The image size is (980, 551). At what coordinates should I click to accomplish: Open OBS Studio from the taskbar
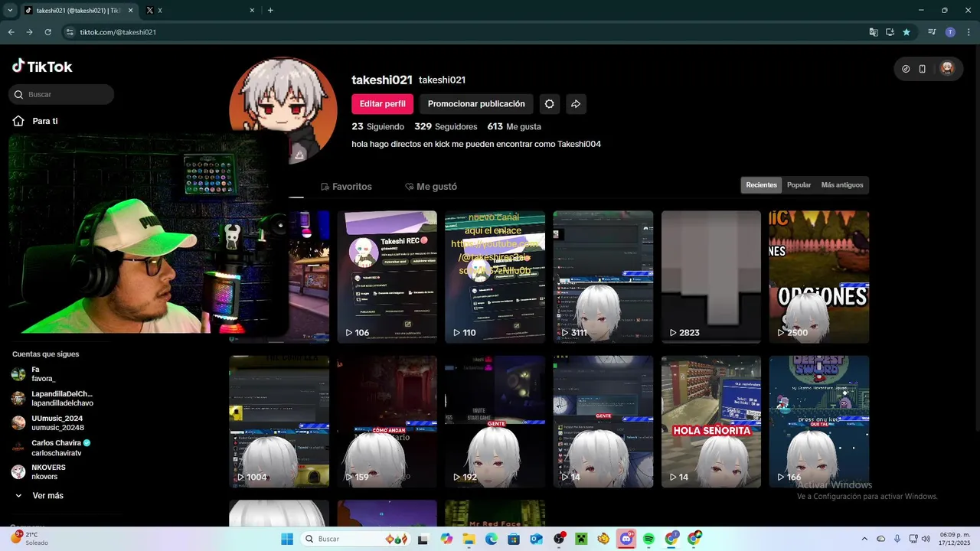point(559,539)
